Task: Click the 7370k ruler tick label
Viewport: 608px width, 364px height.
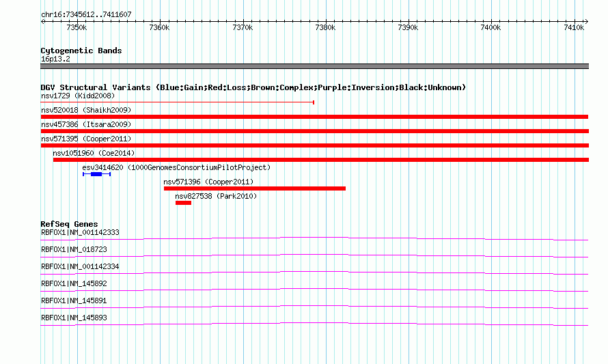Action: [243, 27]
